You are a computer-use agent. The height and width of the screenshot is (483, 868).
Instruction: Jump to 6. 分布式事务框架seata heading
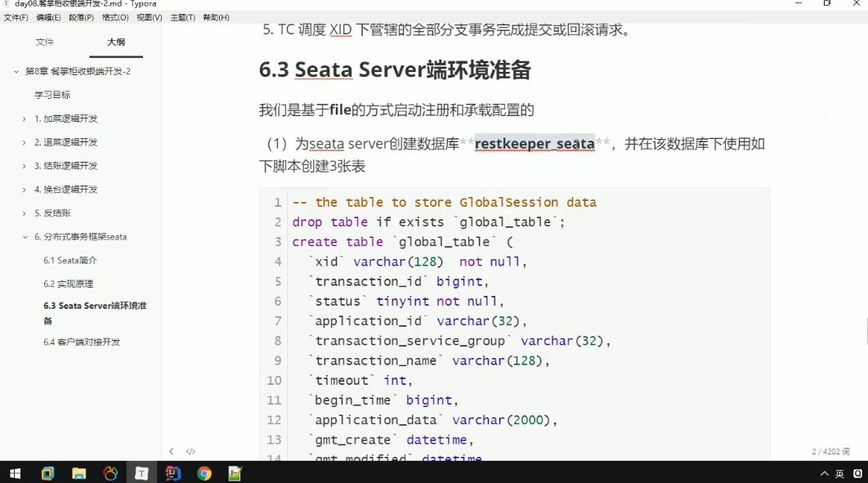click(x=81, y=237)
